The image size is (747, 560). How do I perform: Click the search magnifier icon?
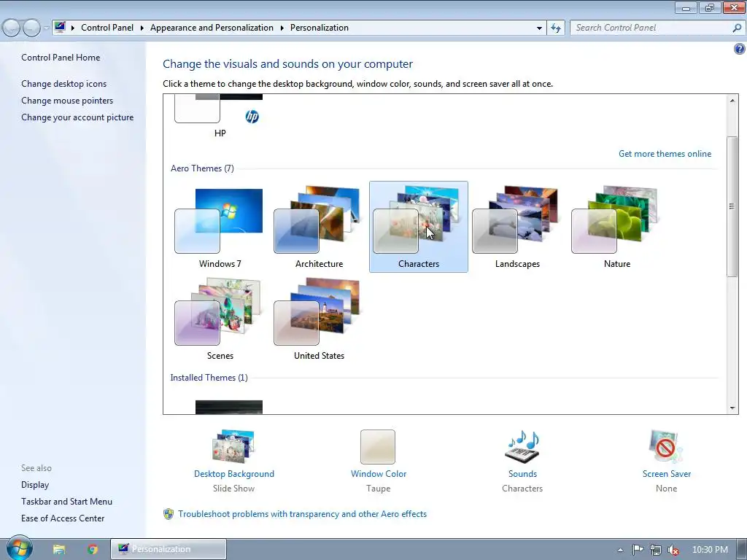tap(737, 28)
